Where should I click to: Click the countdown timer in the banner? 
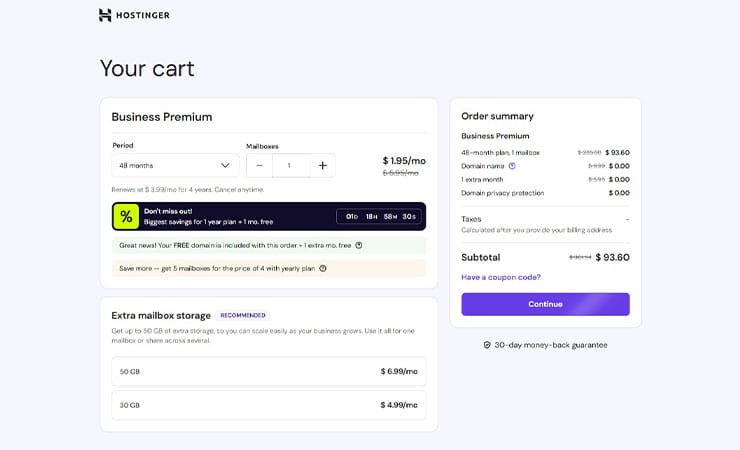point(379,217)
